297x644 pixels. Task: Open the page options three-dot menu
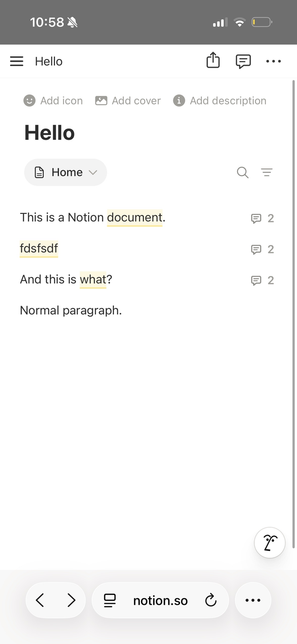coord(273,61)
